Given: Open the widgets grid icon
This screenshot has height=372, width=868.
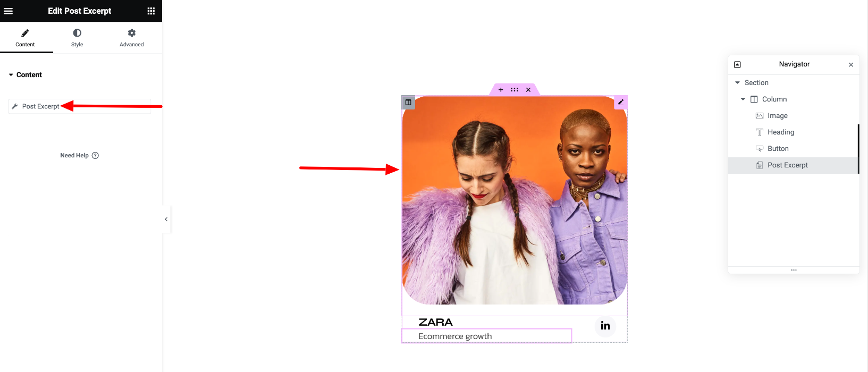Looking at the screenshot, I should pos(151,11).
